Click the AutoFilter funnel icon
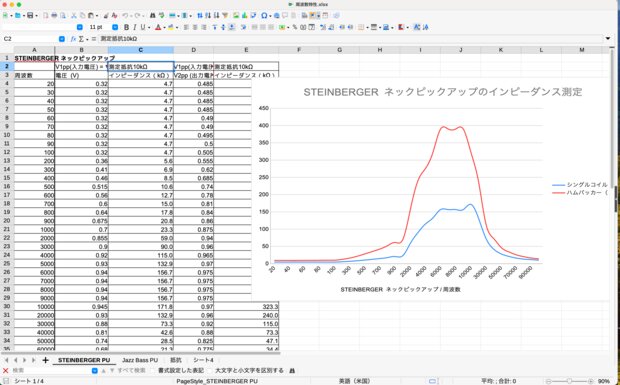This screenshot has height=385, width=620. (x=225, y=15)
